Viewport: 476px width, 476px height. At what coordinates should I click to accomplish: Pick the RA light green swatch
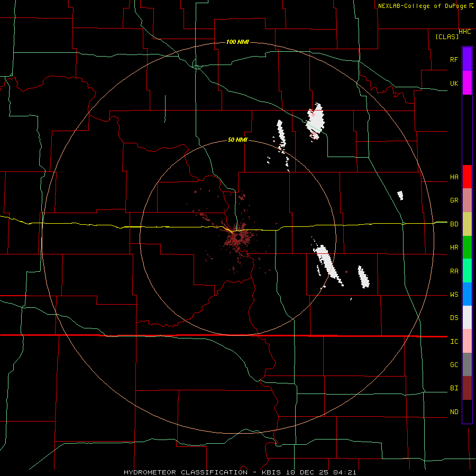coord(467,271)
